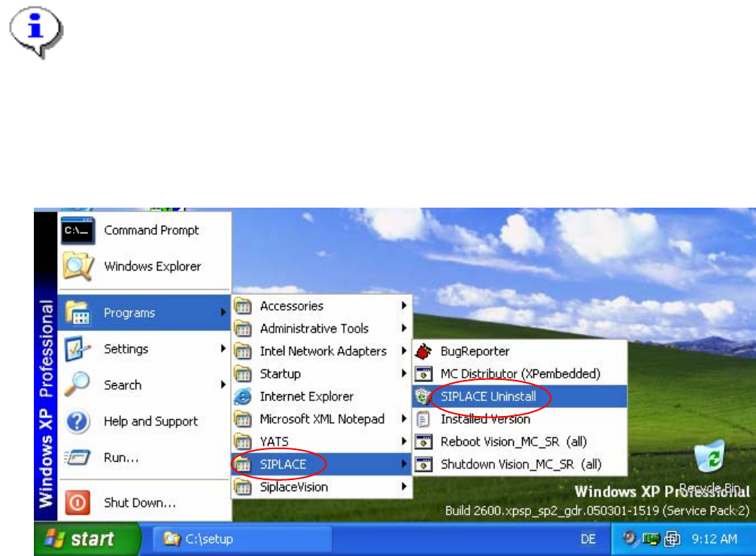756x556 pixels.
Task: Expand the Programs submenu arrow
Action: click(223, 312)
